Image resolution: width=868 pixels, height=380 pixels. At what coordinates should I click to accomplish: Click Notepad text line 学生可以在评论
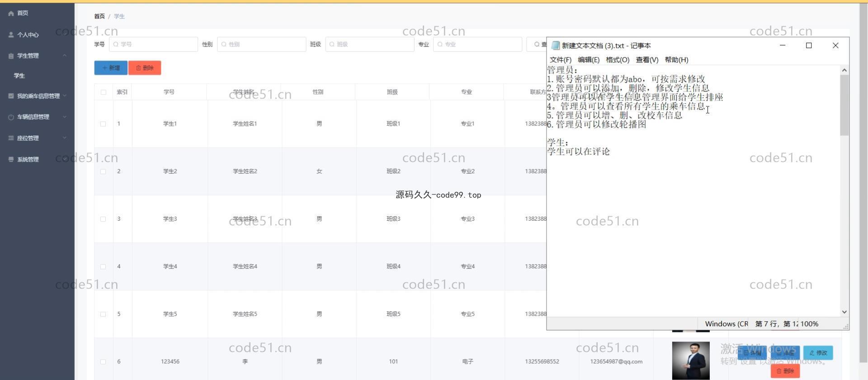click(x=578, y=152)
